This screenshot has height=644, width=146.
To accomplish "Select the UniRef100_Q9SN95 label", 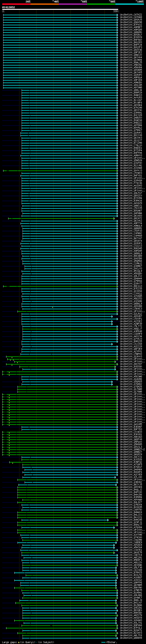I will pyautogui.click(x=131, y=70).
